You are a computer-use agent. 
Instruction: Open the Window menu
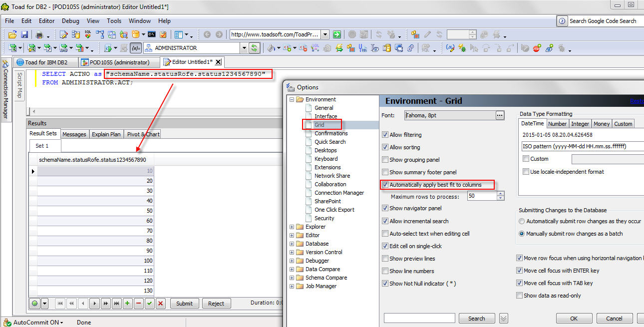pyautogui.click(x=140, y=21)
